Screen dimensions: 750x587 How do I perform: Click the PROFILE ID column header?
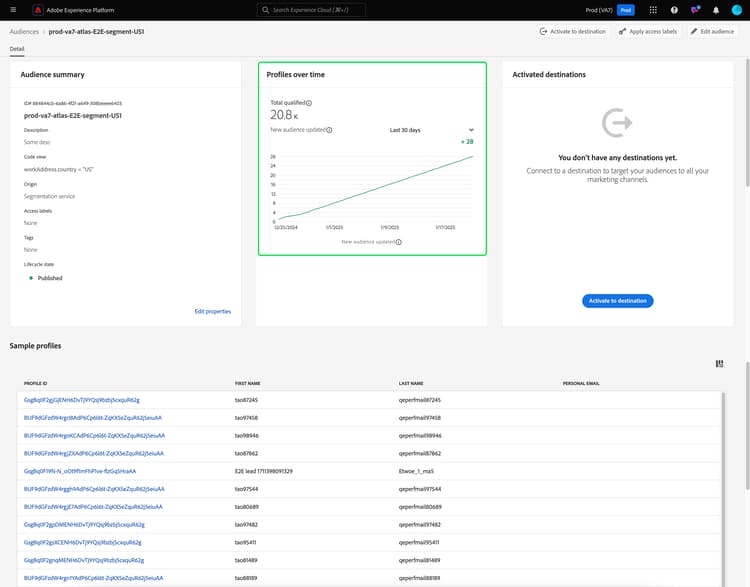(35, 383)
